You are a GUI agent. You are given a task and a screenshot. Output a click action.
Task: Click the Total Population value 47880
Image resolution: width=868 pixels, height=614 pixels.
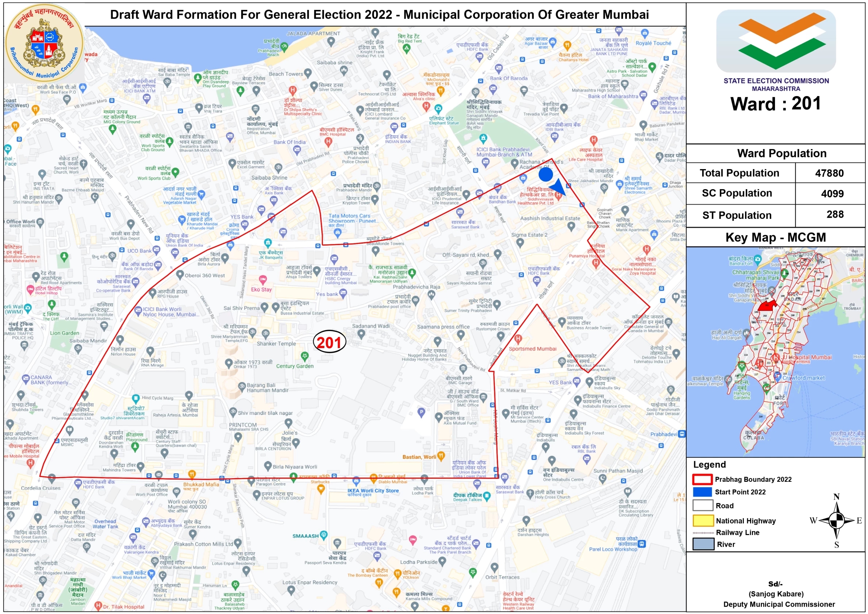click(829, 173)
